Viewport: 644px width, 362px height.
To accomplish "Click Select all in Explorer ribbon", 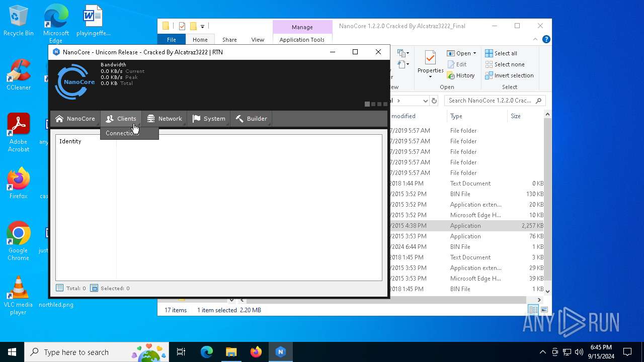I will click(501, 53).
